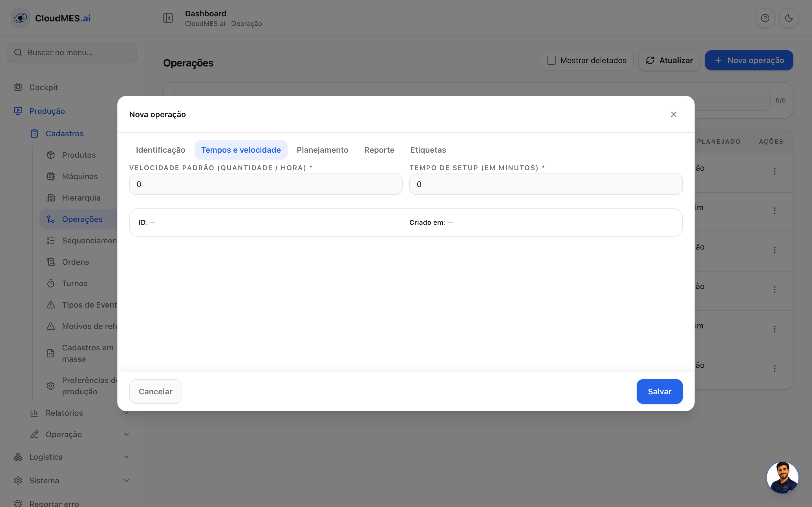Click the Hierarquia building icon
Screen dimensions: 812x507
(x=51, y=198)
